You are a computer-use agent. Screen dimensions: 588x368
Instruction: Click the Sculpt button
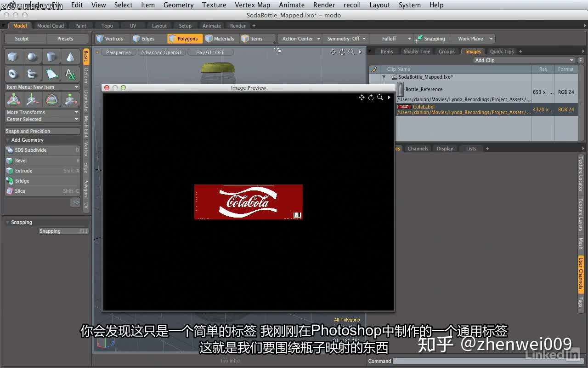(22, 39)
